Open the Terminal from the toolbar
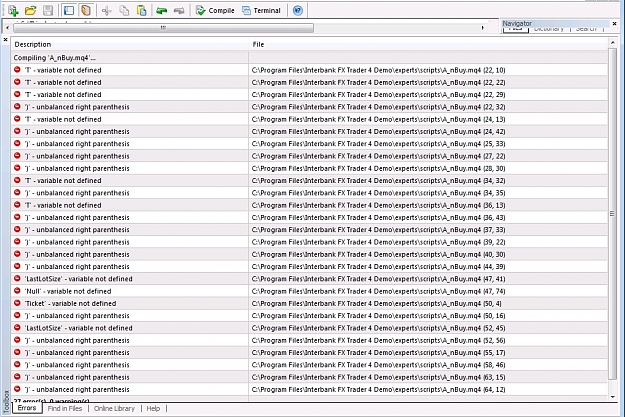Screen dimensions: 625x417 pos(261,11)
